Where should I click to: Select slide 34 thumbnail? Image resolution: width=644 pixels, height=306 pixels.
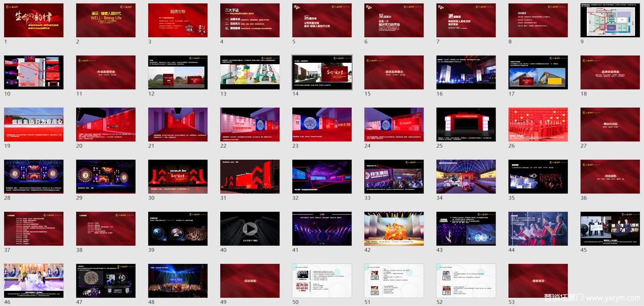[466, 177]
